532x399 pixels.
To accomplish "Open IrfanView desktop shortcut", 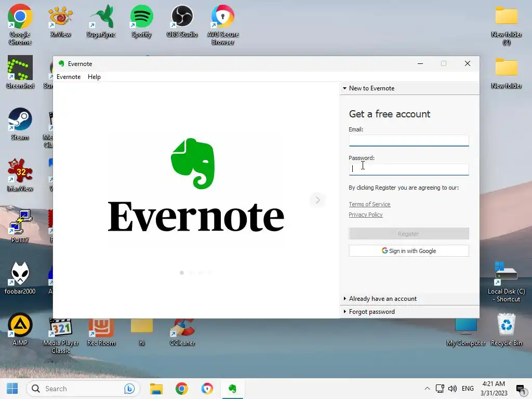I will tap(20, 175).
